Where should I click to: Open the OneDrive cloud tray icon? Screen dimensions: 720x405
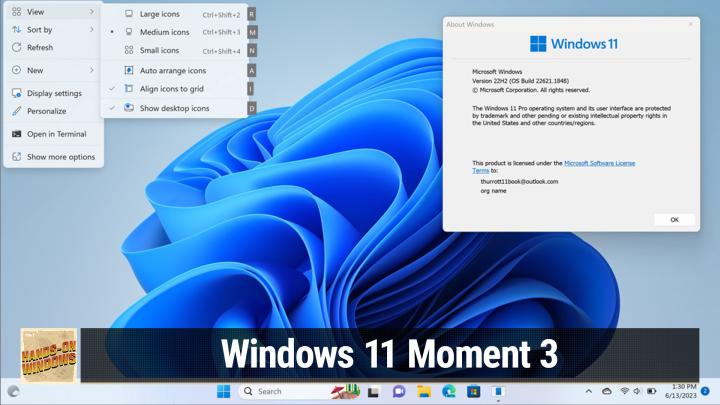coord(607,392)
